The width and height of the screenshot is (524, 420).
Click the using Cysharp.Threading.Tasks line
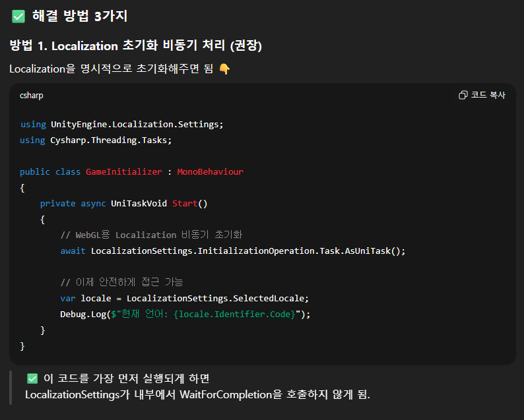96,140
